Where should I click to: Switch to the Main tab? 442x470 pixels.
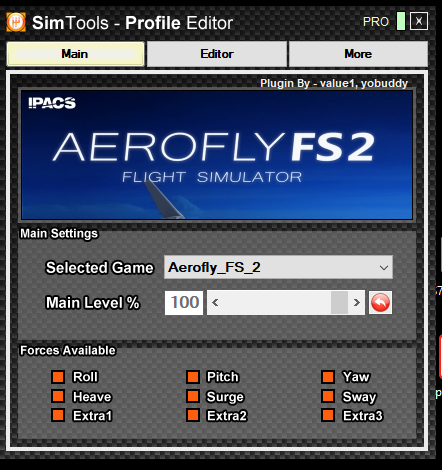[x=75, y=54]
